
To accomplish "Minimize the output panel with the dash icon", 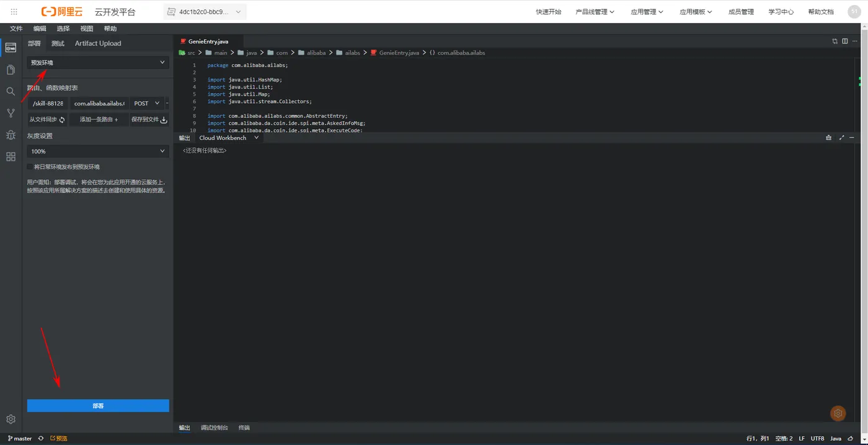I will click(x=852, y=138).
